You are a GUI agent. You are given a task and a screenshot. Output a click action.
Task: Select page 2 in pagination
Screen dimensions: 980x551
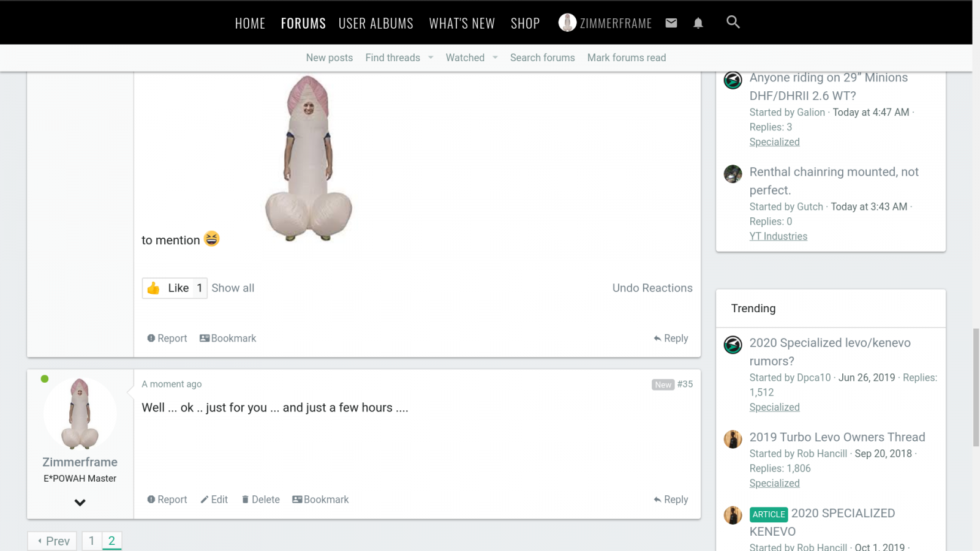111,541
